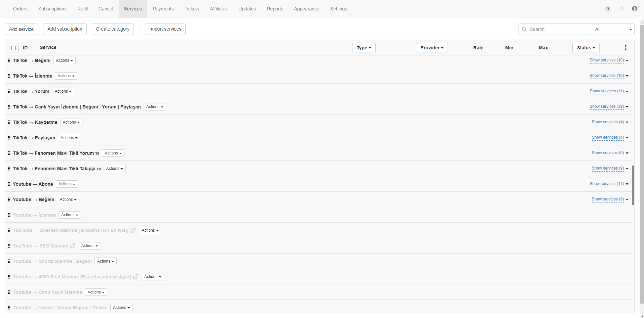The width and height of the screenshot is (644, 318).
Task: Grab the drag handle of TikTok → Beğeni
Action: point(9,60)
